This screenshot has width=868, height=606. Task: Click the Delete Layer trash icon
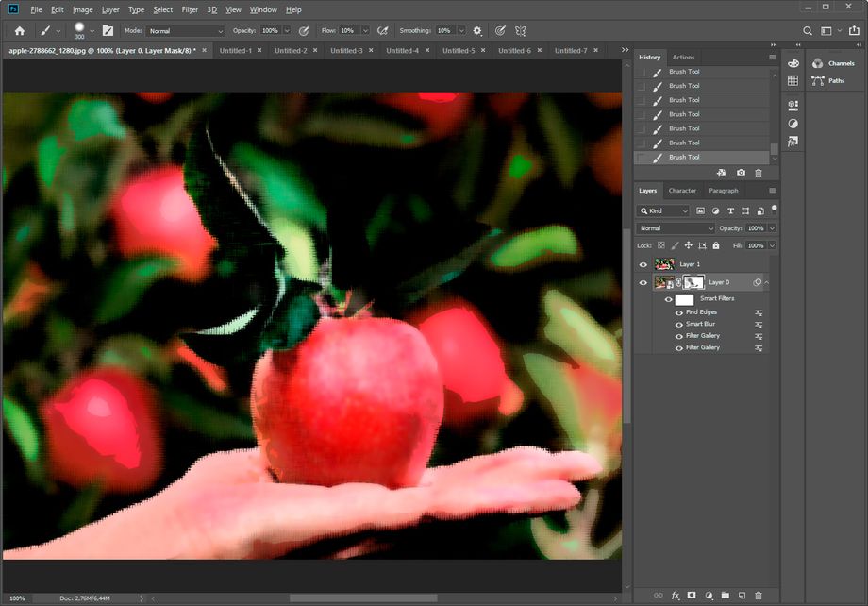(x=759, y=595)
